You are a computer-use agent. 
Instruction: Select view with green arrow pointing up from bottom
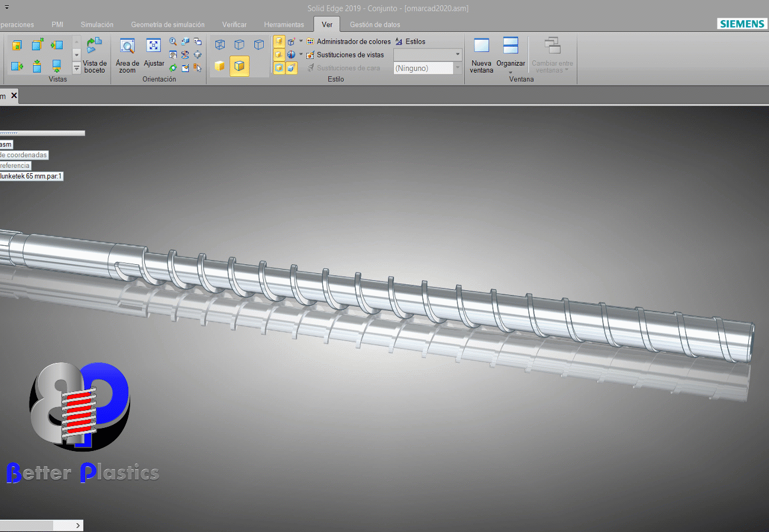pyautogui.click(x=57, y=66)
